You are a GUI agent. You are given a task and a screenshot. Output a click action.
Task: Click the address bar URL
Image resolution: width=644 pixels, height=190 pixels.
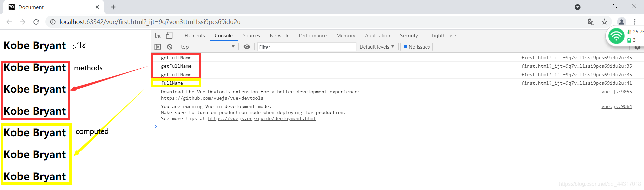coord(150,22)
